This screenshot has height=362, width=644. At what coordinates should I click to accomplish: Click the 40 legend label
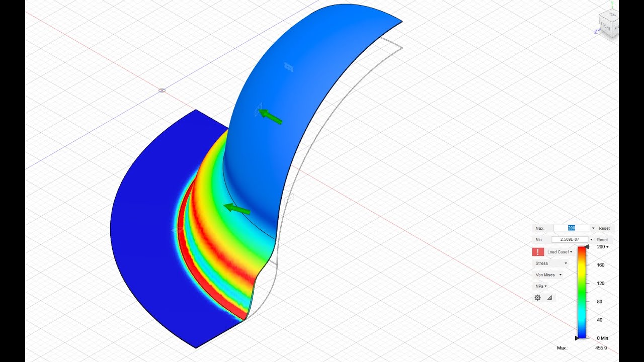pos(599,320)
